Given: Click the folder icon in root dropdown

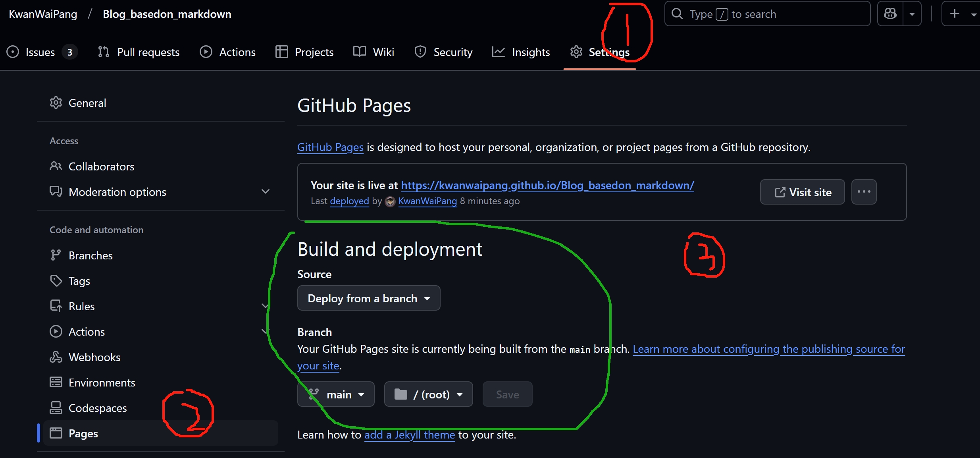Looking at the screenshot, I should [401, 394].
